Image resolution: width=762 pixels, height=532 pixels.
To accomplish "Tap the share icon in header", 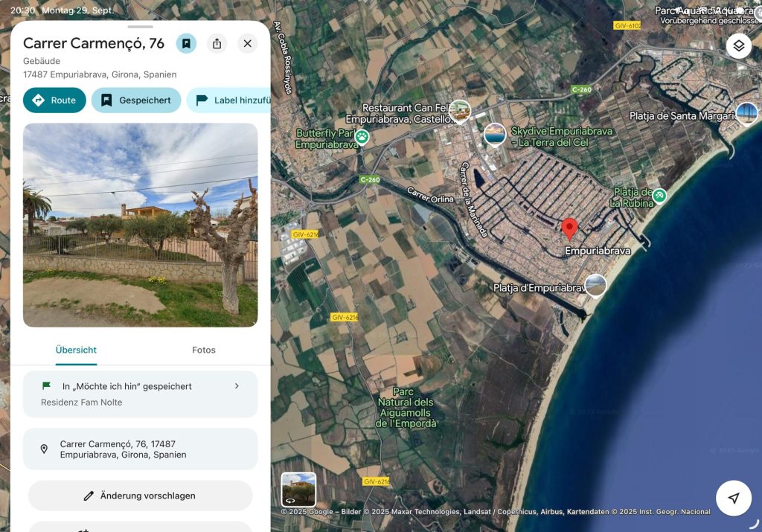I will coord(217,44).
